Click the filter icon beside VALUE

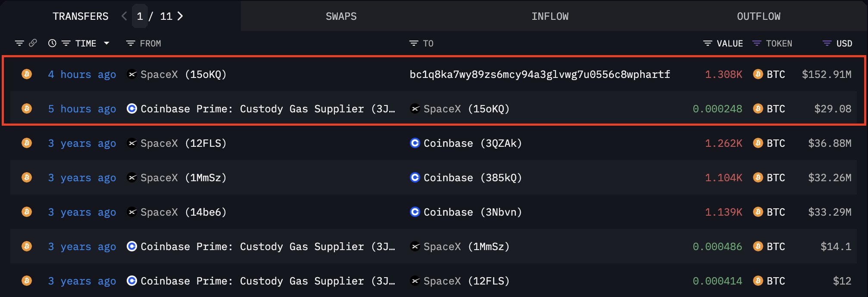pos(708,43)
